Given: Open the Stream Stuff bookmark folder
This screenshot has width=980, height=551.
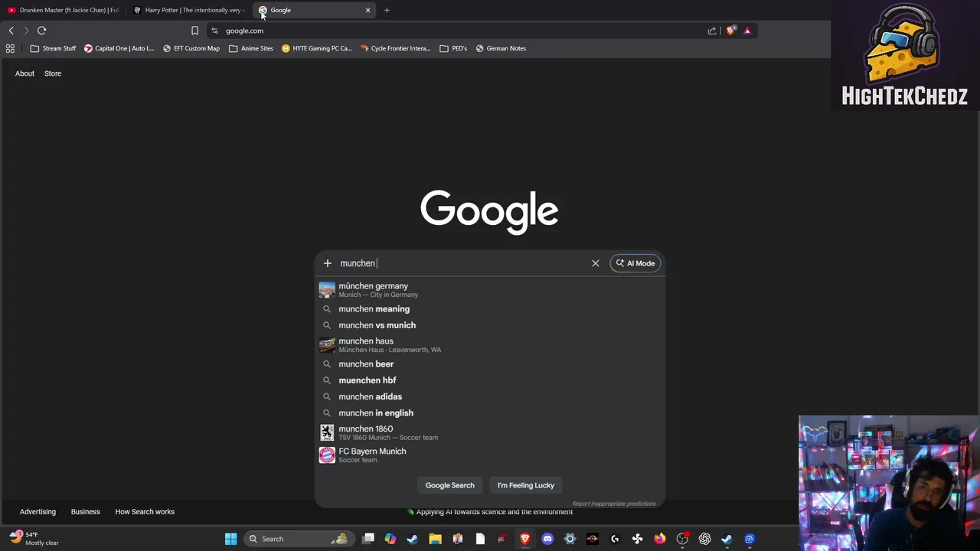Looking at the screenshot, I should click(53, 48).
